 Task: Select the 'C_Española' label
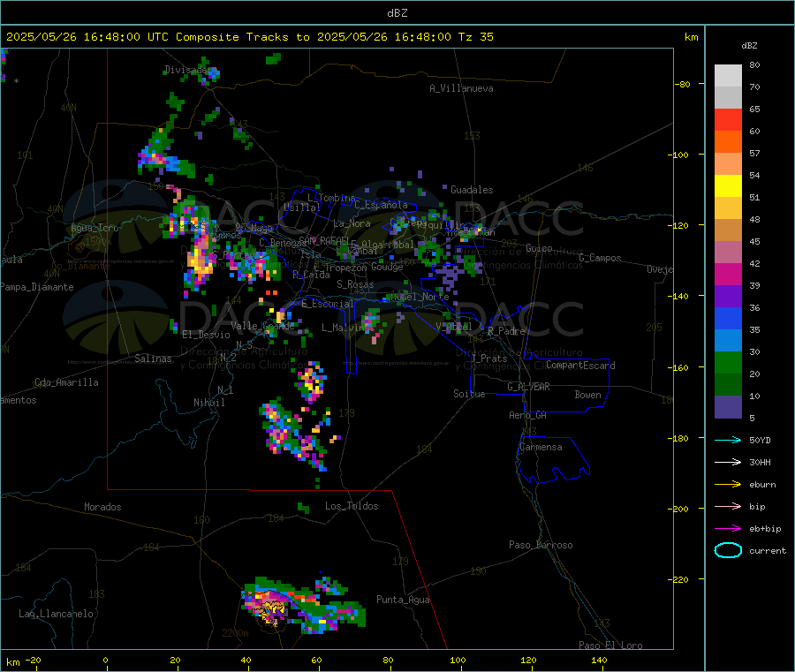click(381, 205)
